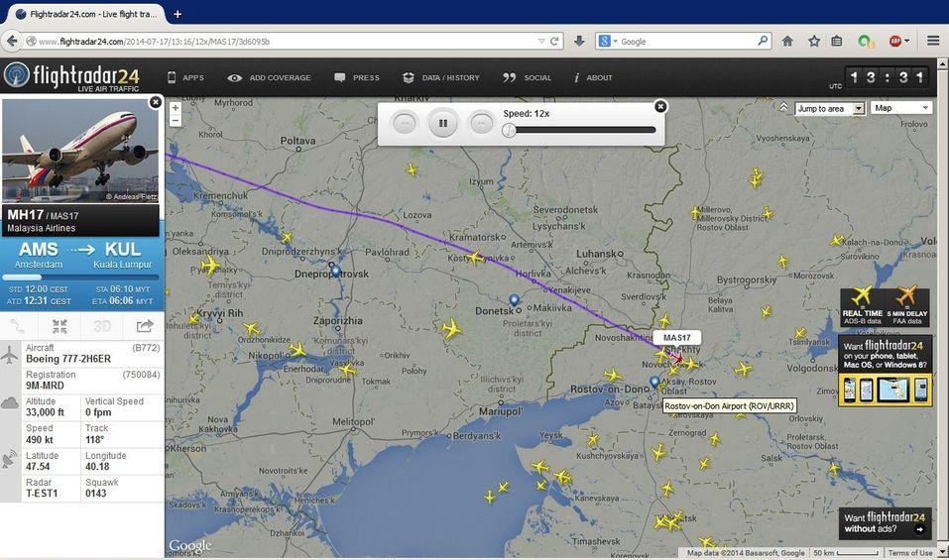
Task: Click the flight progress bar under AMS-KUL
Action: (81, 278)
